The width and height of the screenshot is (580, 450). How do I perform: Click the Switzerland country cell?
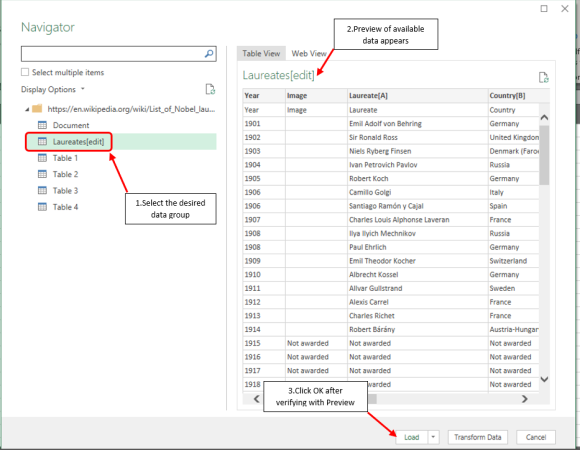[513, 261]
